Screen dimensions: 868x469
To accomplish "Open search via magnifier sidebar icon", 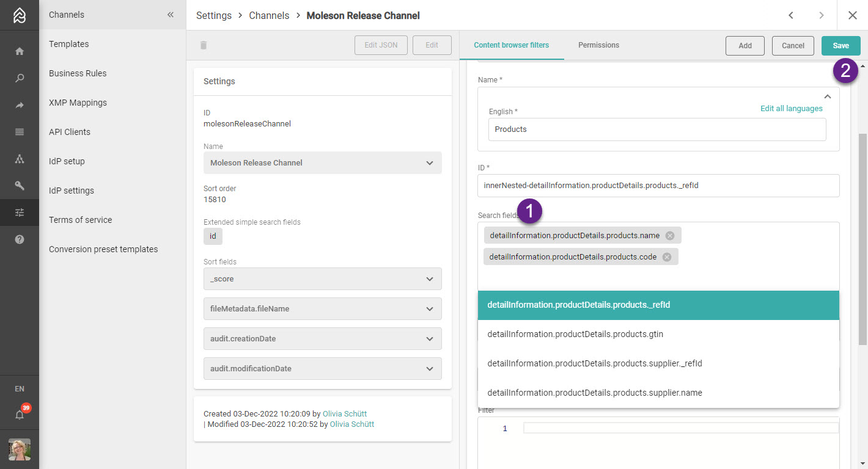I will (20, 78).
